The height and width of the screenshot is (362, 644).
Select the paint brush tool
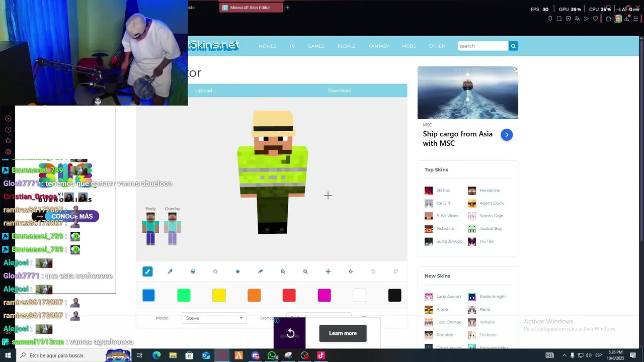[x=147, y=271]
